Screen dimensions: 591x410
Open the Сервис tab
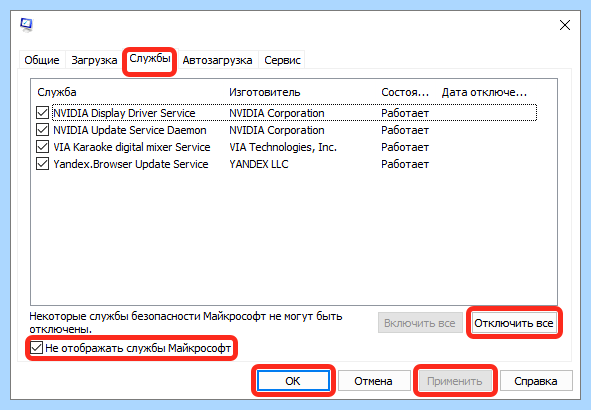[282, 60]
